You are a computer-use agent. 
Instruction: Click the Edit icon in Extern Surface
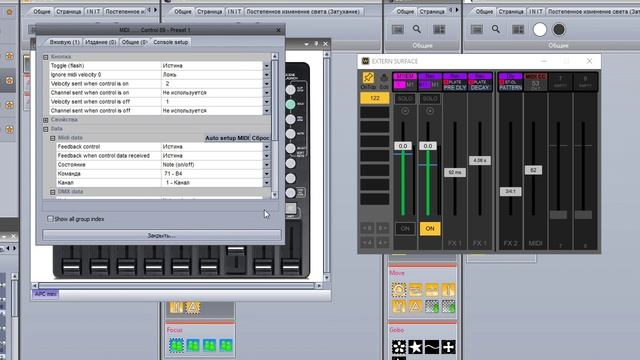click(x=384, y=78)
